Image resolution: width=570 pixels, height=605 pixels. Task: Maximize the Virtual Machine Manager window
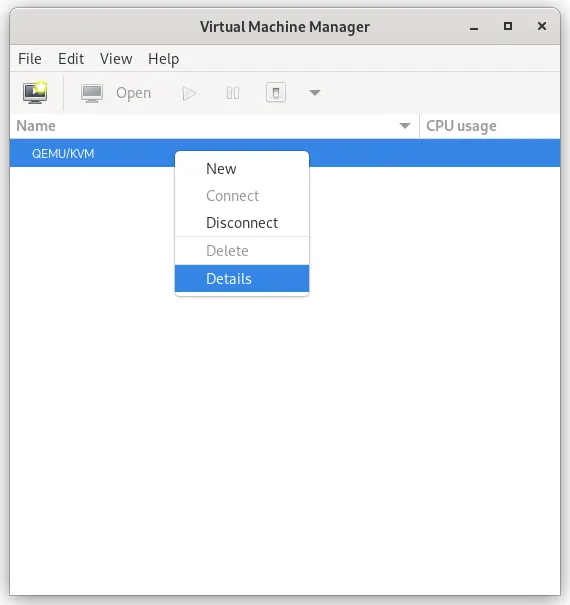click(x=508, y=26)
